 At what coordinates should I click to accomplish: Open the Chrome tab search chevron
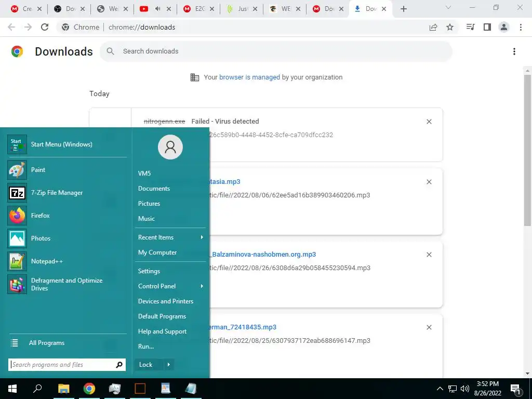(448, 7)
